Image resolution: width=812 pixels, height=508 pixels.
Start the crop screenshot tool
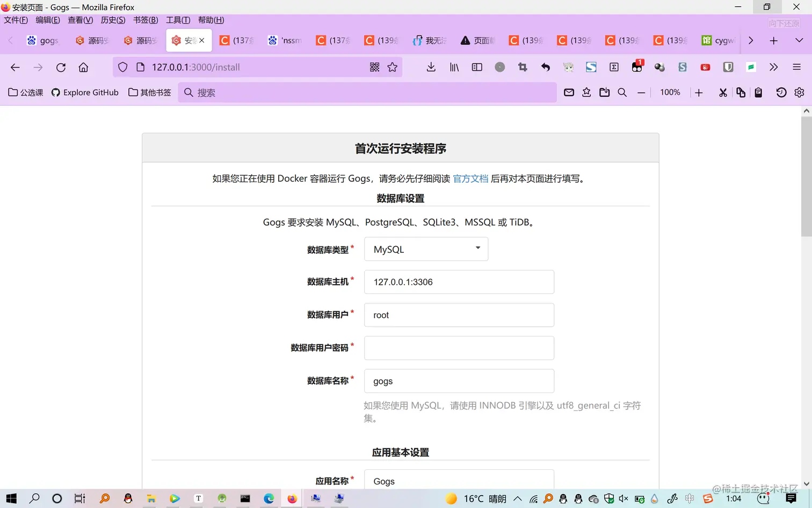[523, 67]
